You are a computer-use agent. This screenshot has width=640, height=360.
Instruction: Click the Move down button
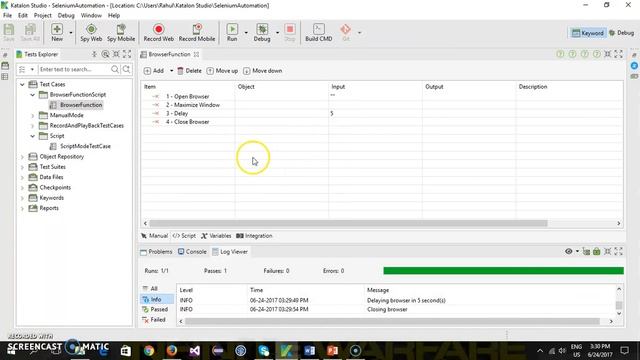[262, 71]
